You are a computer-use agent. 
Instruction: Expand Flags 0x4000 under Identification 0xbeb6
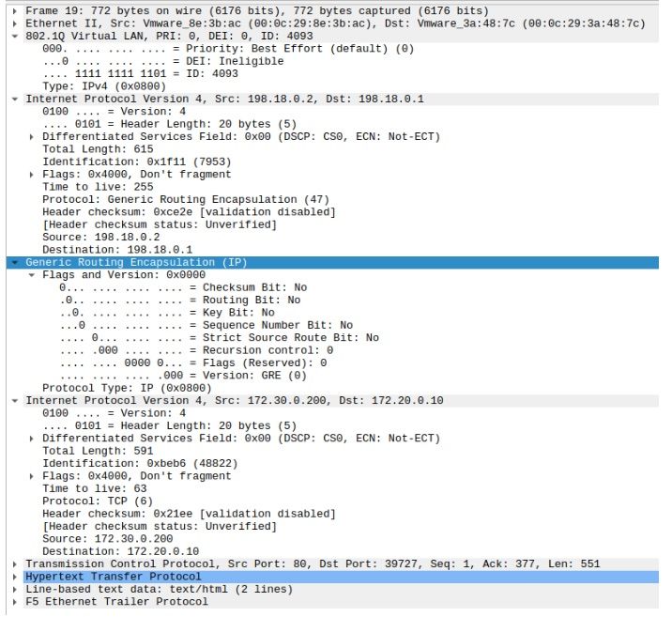[32, 476]
